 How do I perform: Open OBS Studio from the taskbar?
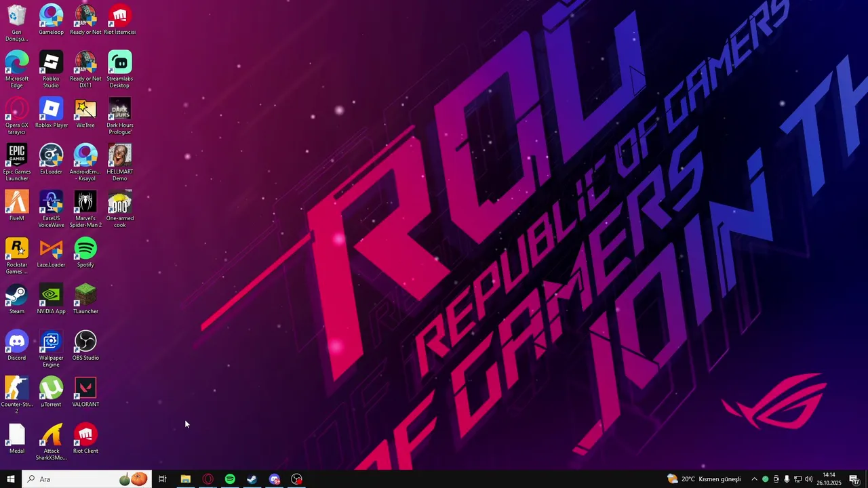[x=296, y=479]
